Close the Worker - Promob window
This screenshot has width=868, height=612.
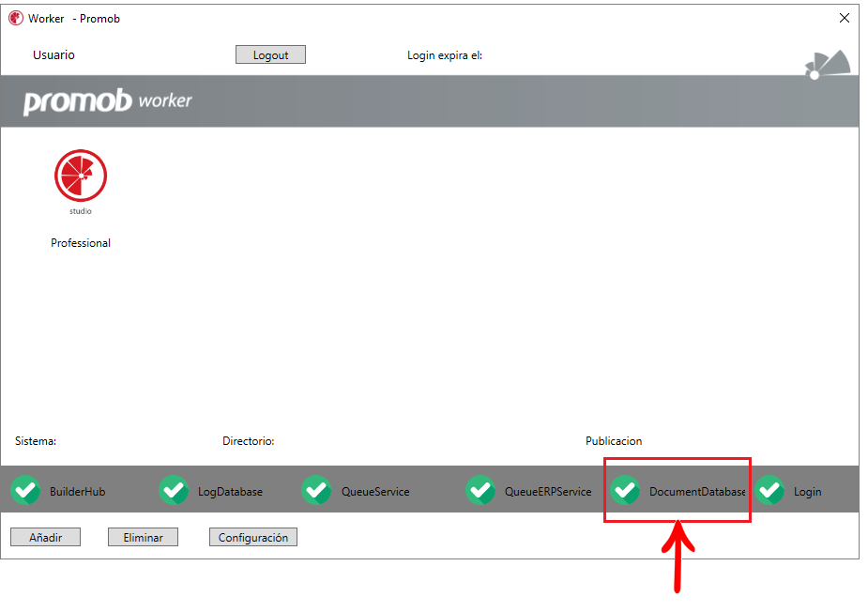click(x=845, y=18)
